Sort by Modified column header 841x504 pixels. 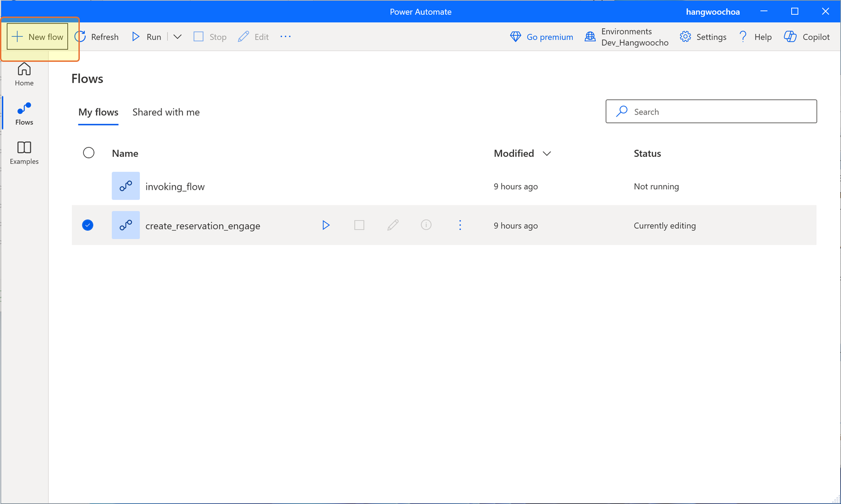tap(522, 153)
